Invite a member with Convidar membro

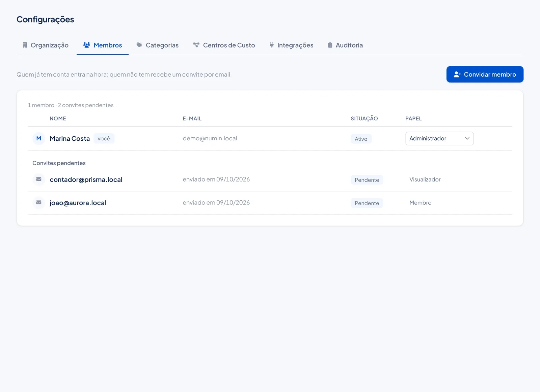tap(485, 74)
